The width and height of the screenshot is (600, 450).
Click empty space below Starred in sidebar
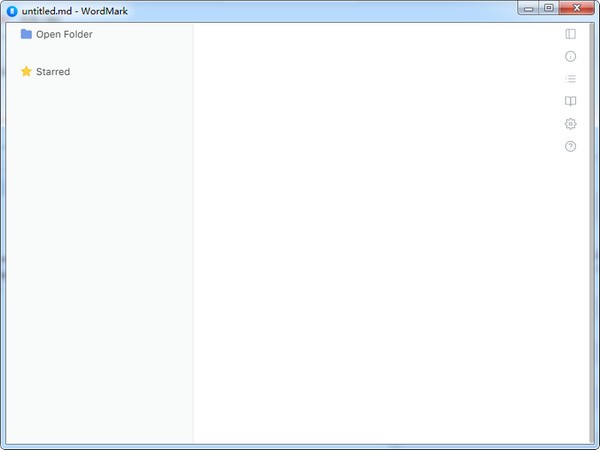click(x=99, y=260)
